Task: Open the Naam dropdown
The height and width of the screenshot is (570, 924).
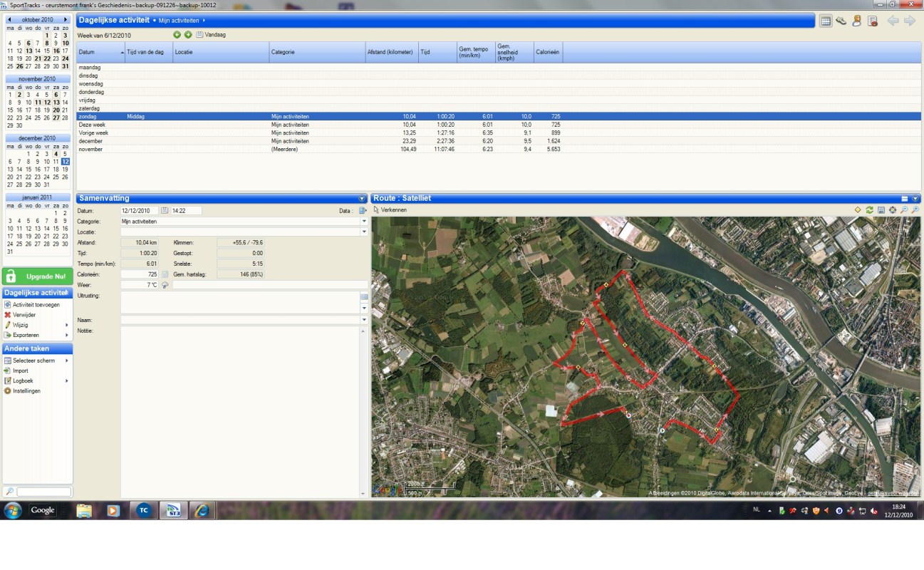Action: pos(364,320)
